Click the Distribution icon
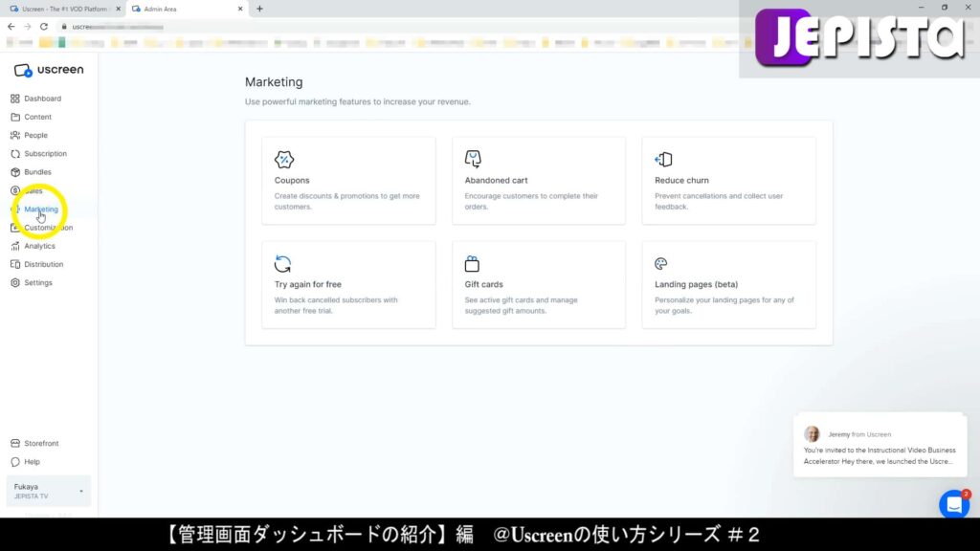 [x=15, y=264]
